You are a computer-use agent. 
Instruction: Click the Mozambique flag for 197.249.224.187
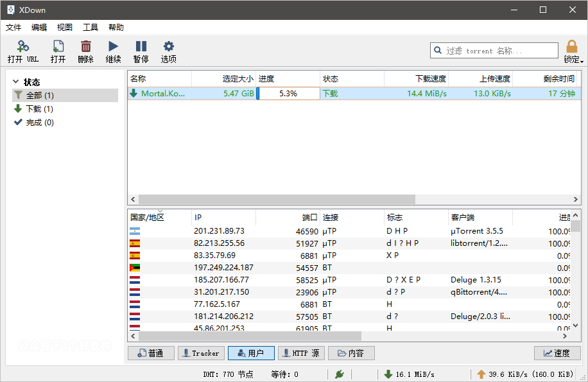135,268
